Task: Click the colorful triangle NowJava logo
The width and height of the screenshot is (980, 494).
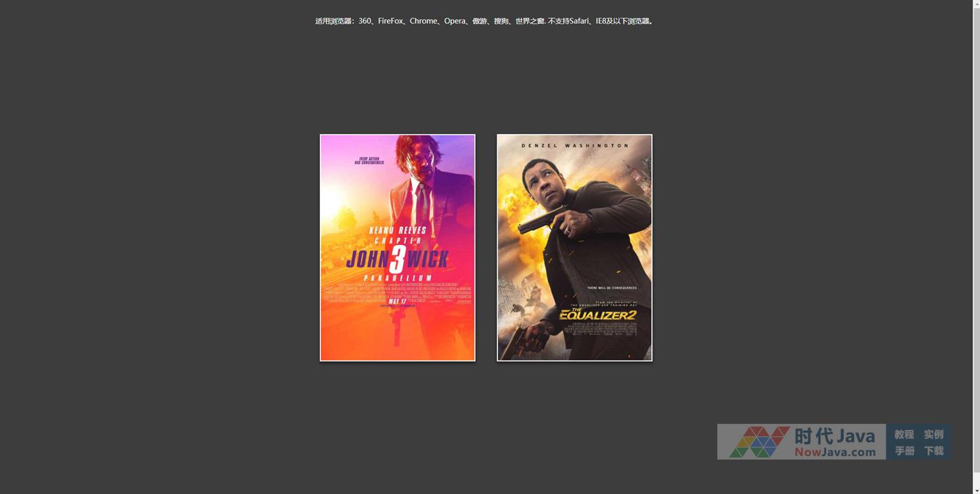Action: pos(759,442)
